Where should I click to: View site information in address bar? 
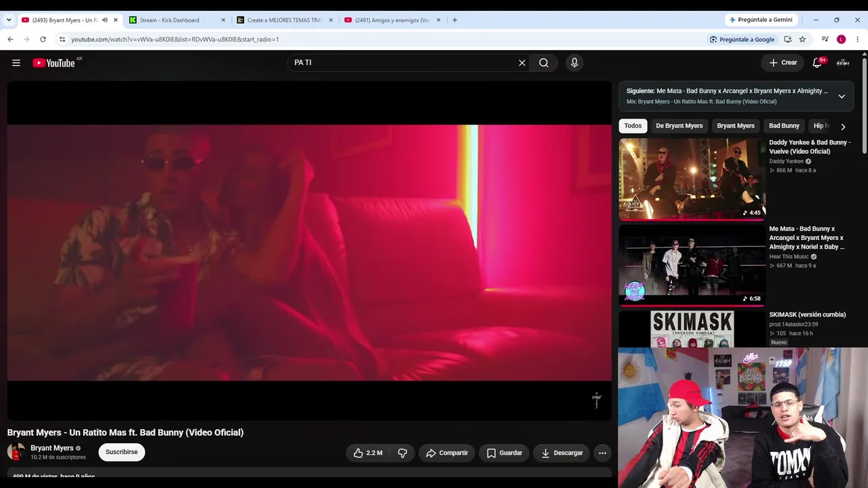click(62, 39)
